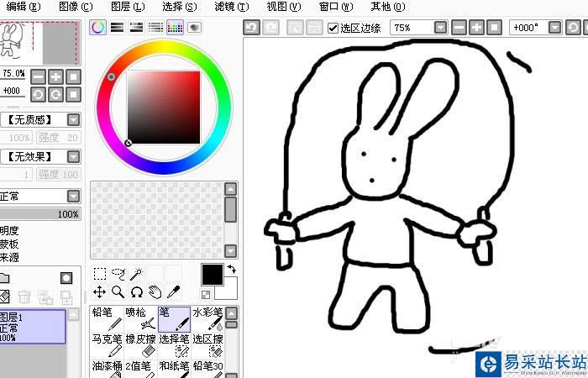Click reset zoom square in top toolbar
588x378 pixels.
click(x=494, y=28)
